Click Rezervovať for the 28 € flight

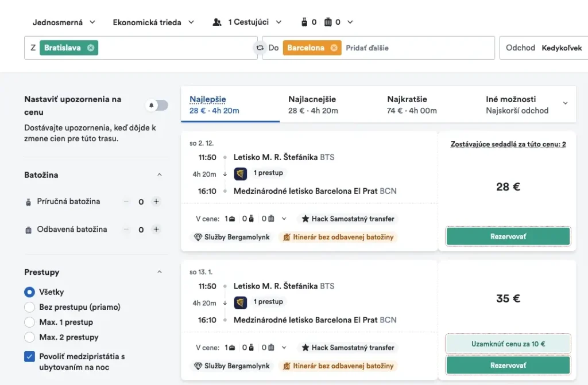click(508, 236)
